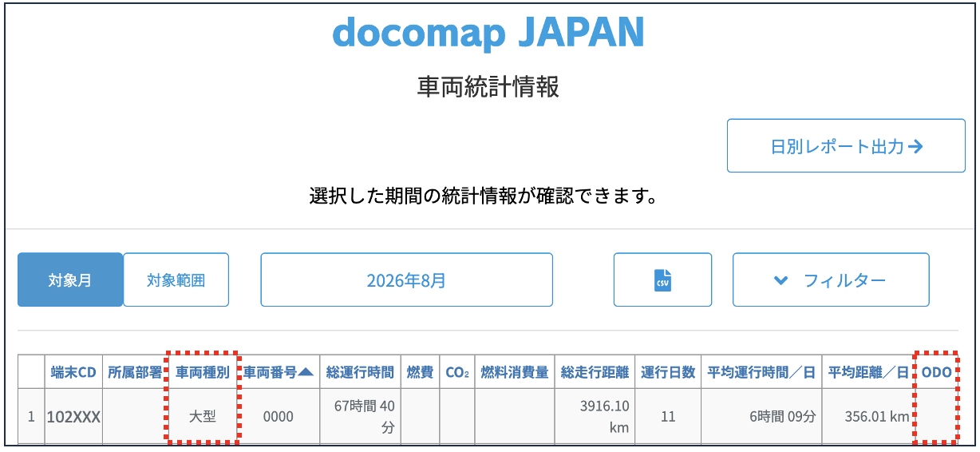This screenshot has width=980, height=452.
Task: Click the 運行日数 value 11
Action: (x=668, y=416)
